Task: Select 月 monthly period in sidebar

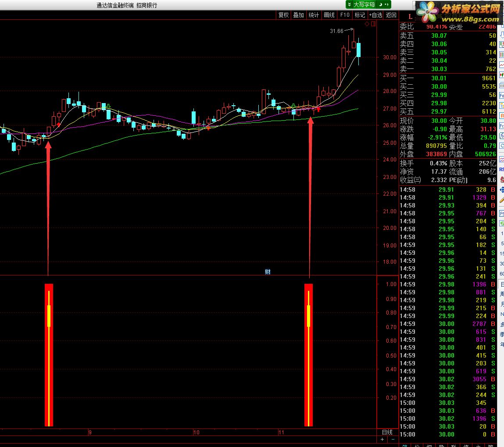Action: pyautogui.click(x=502, y=304)
